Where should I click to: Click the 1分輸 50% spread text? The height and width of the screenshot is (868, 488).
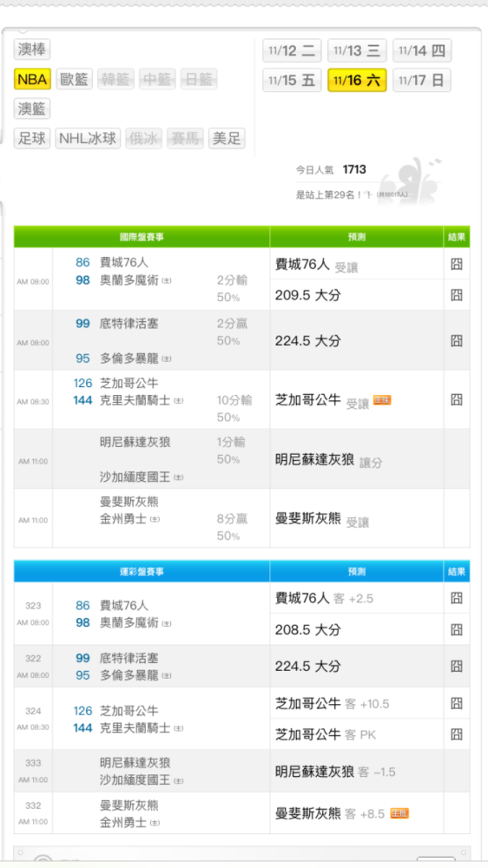tap(231, 450)
